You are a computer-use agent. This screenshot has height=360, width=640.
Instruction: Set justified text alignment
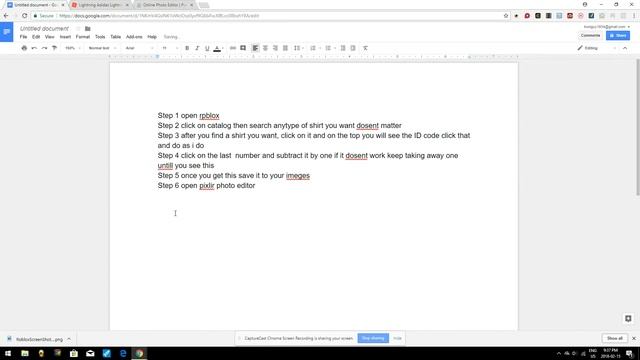point(285,48)
